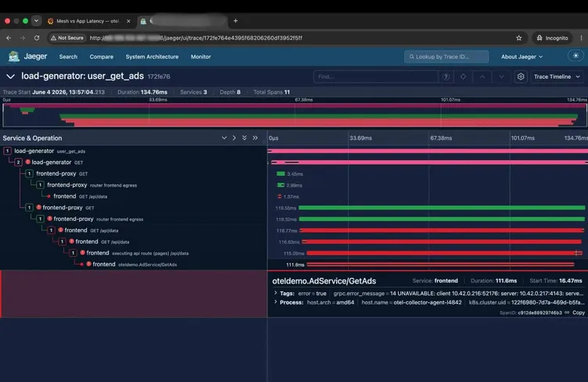Click collapse one level chevron right
Image resolution: width=588 pixels, height=382 pixels.
click(x=234, y=137)
